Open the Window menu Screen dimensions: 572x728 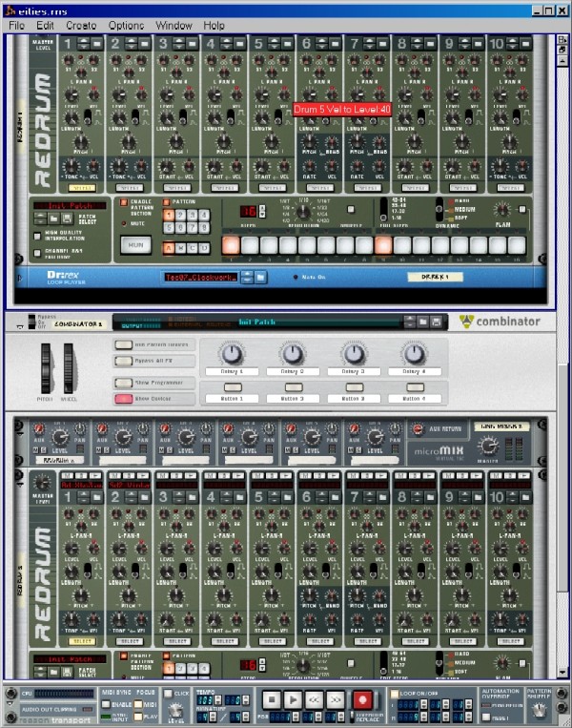pos(174,26)
